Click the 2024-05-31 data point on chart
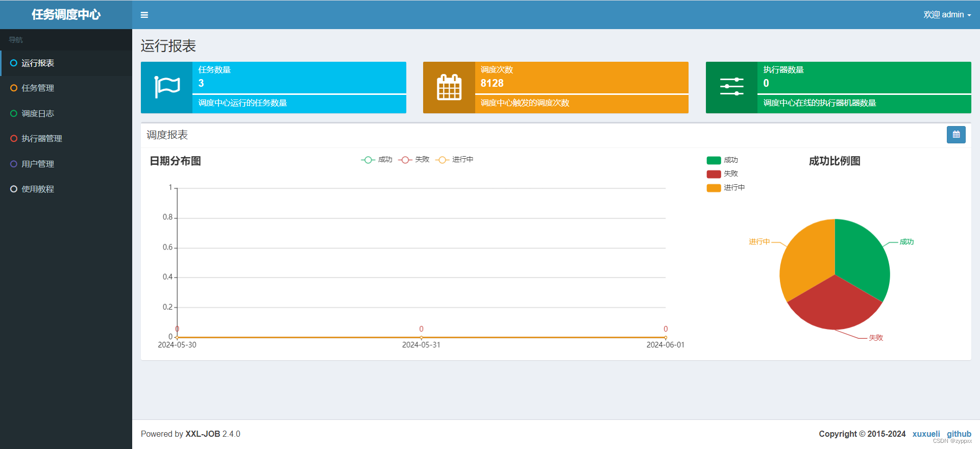980x449 pixels. coord(421,337)
